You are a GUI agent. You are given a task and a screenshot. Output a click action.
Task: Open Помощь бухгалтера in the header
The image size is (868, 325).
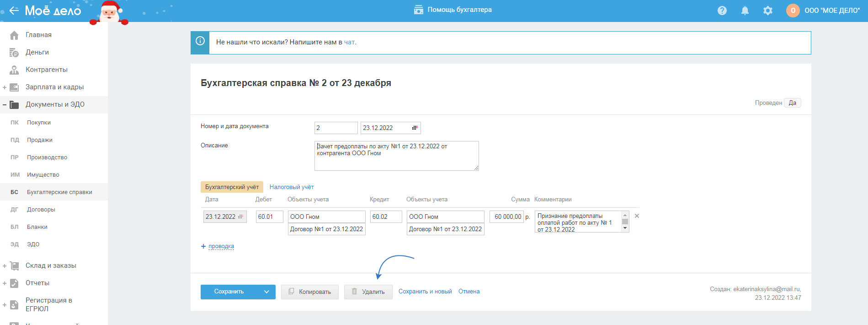tap(453, 10)
